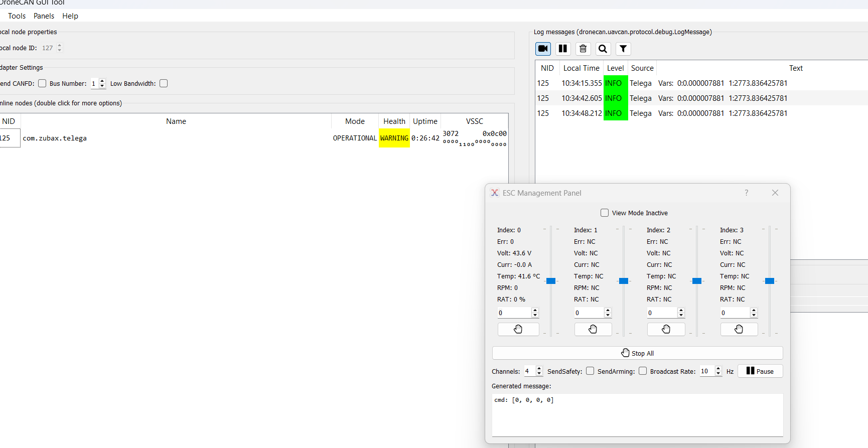Enable View Mode Inactive checkbox
This screenshot has height=448, width=868.
[605, 213]
